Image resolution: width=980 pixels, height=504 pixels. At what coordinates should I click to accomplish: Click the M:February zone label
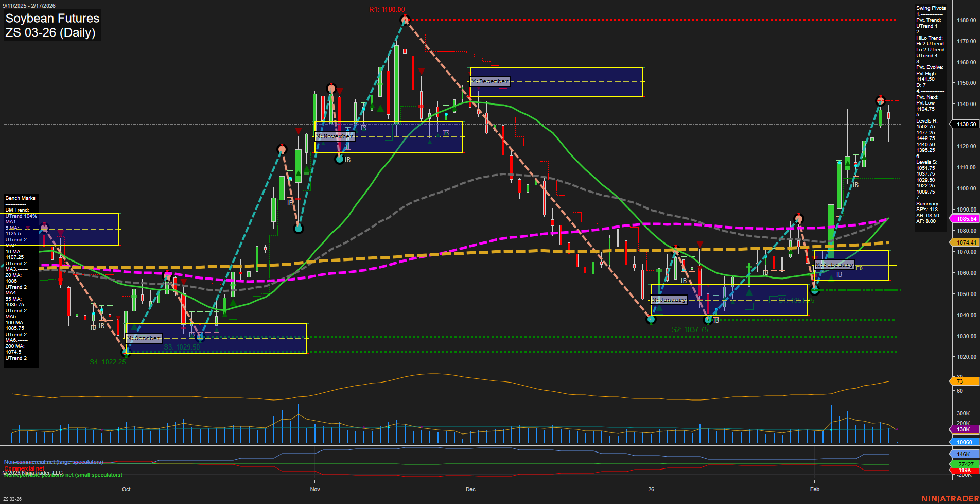(x=835, y=265)
